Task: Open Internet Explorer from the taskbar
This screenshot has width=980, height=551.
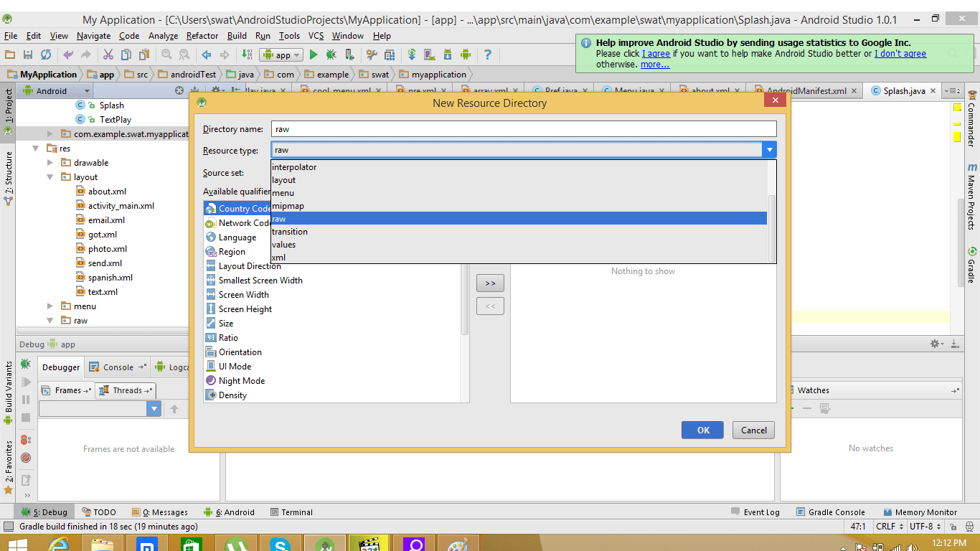Action: [x=59, y=545]
